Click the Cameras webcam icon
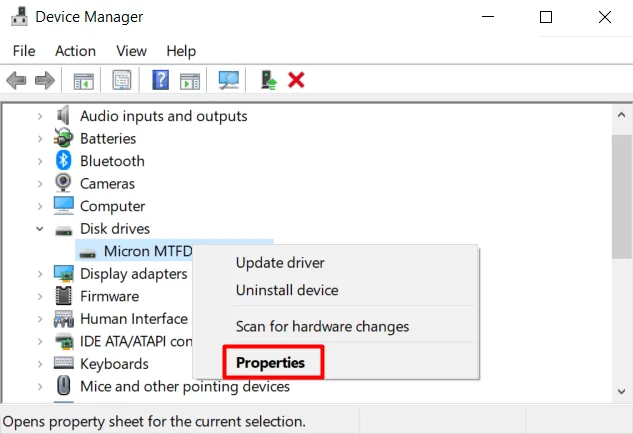This screenshot has width=633, height=434. click(63, 182)
